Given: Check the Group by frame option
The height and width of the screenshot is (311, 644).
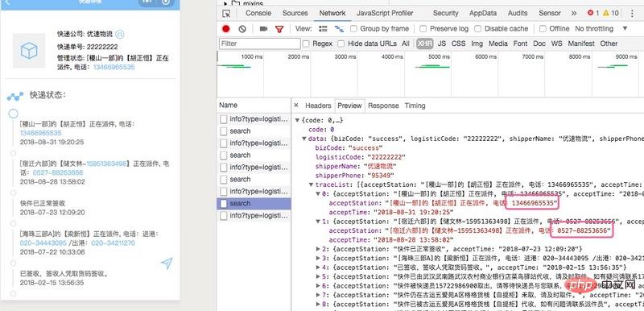Looking at the screenshot, I should click(353, 29).
